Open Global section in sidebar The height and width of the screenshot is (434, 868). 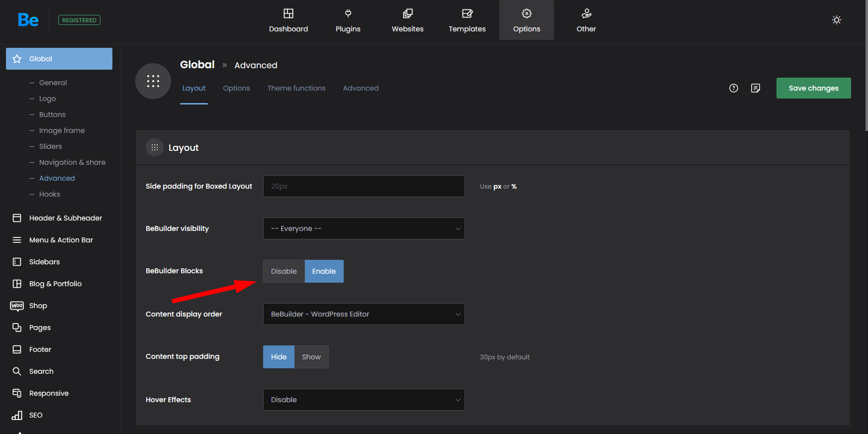coord(59,59)
